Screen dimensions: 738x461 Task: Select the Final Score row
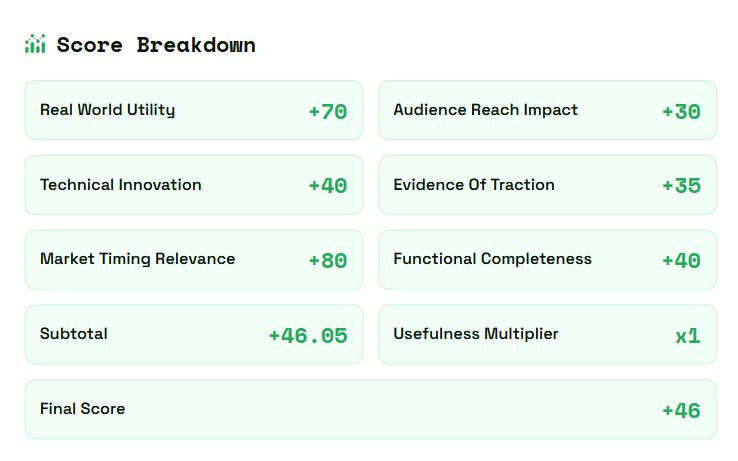point(370,409)
